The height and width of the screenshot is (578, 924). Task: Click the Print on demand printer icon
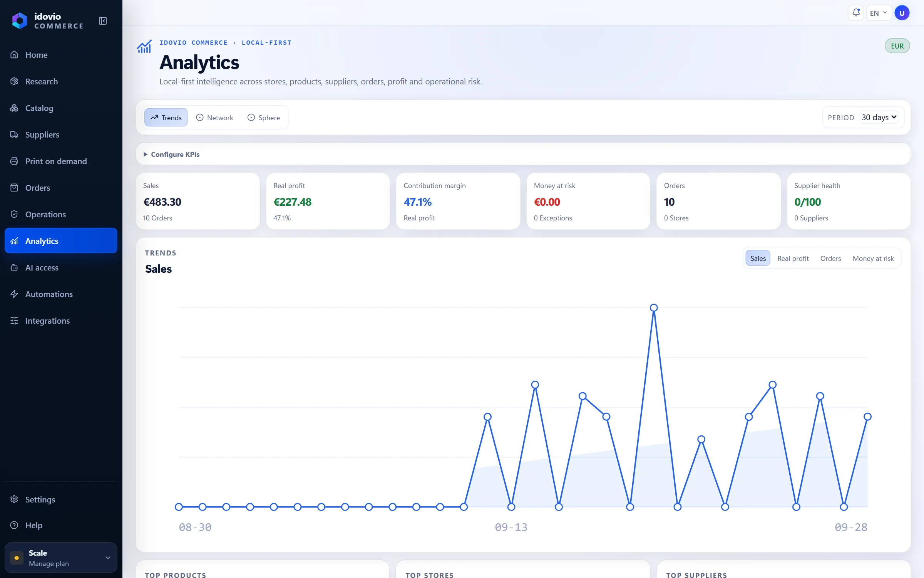[14, 161]
